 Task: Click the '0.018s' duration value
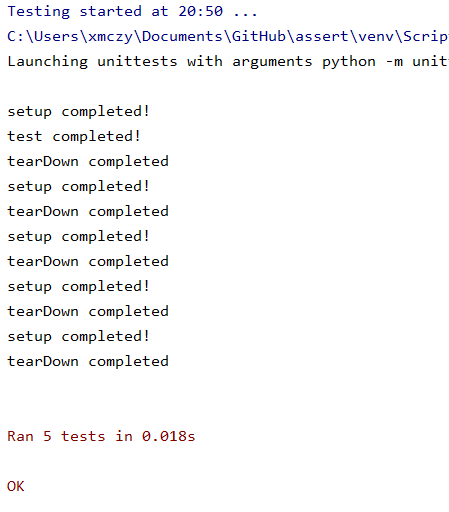click(168, 437)
